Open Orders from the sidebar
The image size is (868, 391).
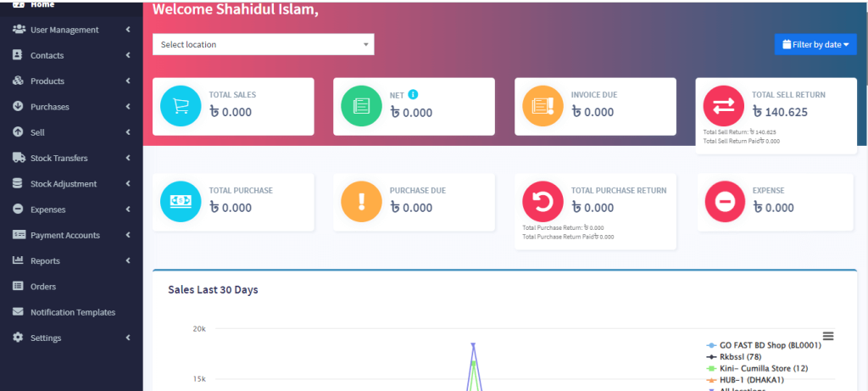(x=43, y=287)
